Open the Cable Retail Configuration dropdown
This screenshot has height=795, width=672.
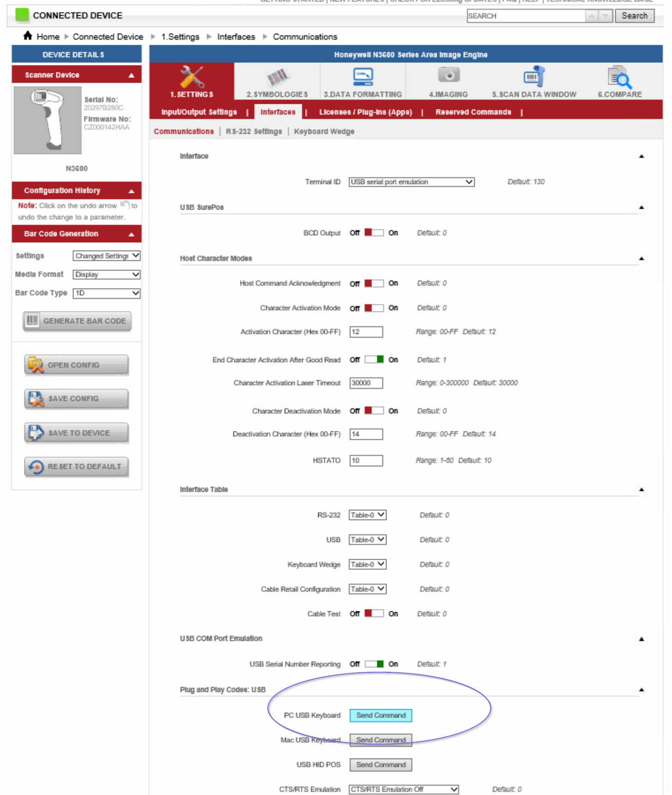pos(368,589)
